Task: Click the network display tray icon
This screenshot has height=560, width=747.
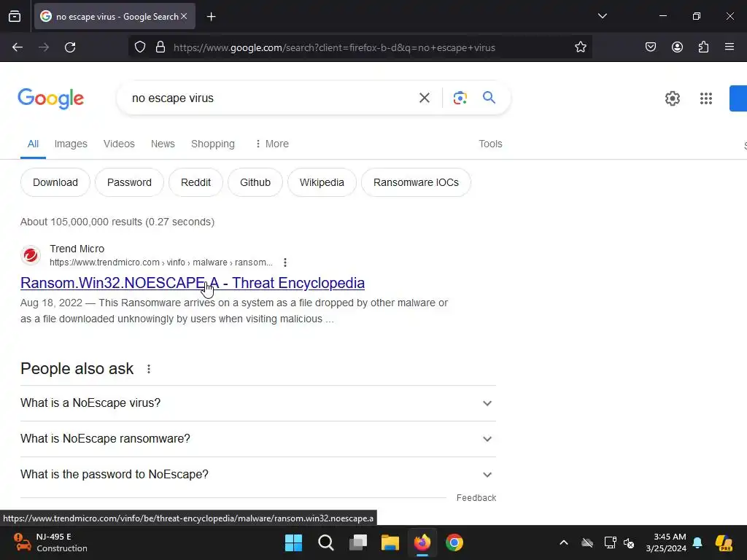Action: tap(610, 542)
